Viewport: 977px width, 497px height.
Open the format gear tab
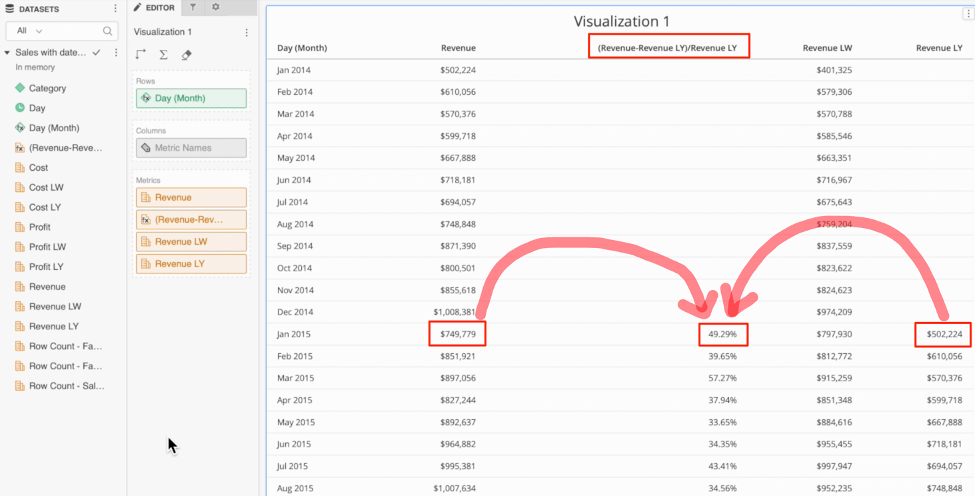[x=215, y=8]
